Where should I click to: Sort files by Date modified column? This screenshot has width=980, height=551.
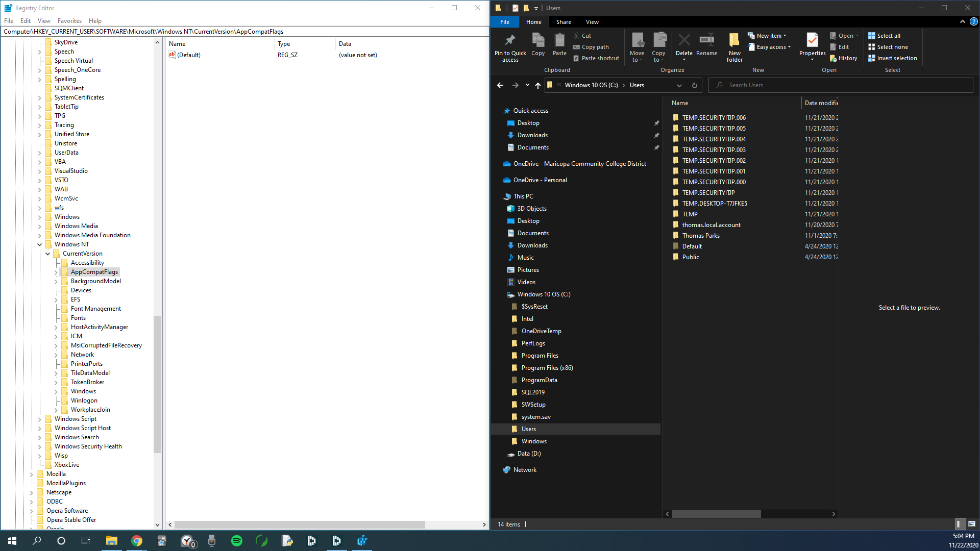[821, 103]
